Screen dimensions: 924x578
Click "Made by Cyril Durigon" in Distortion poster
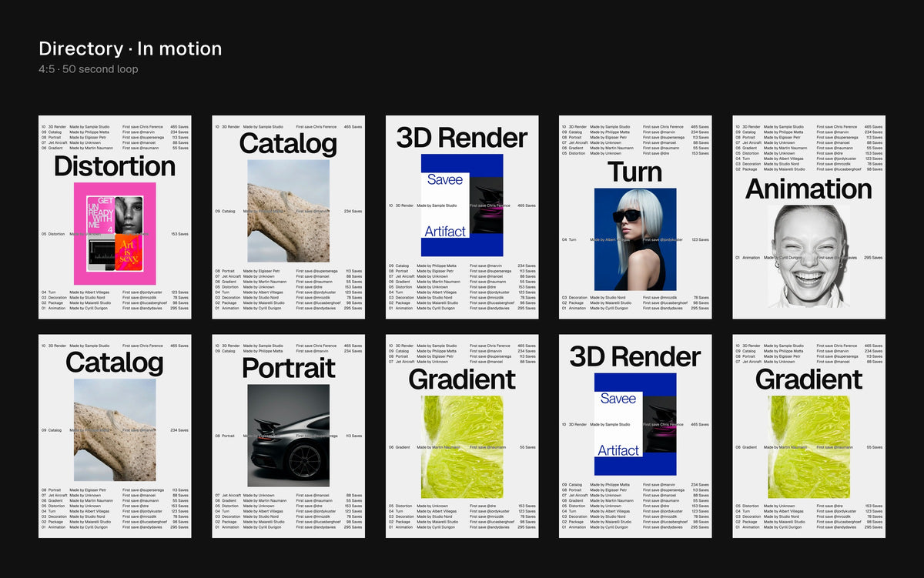tap(87, 309)
